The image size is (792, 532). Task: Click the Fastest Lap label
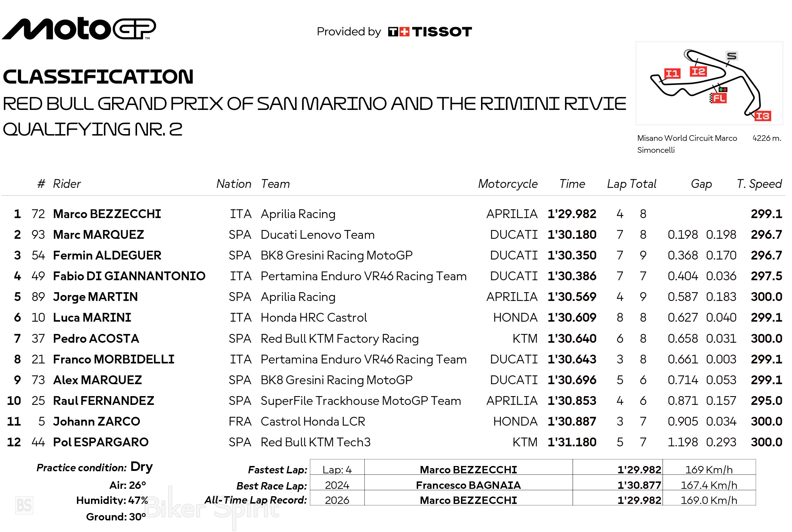(278, 470)
